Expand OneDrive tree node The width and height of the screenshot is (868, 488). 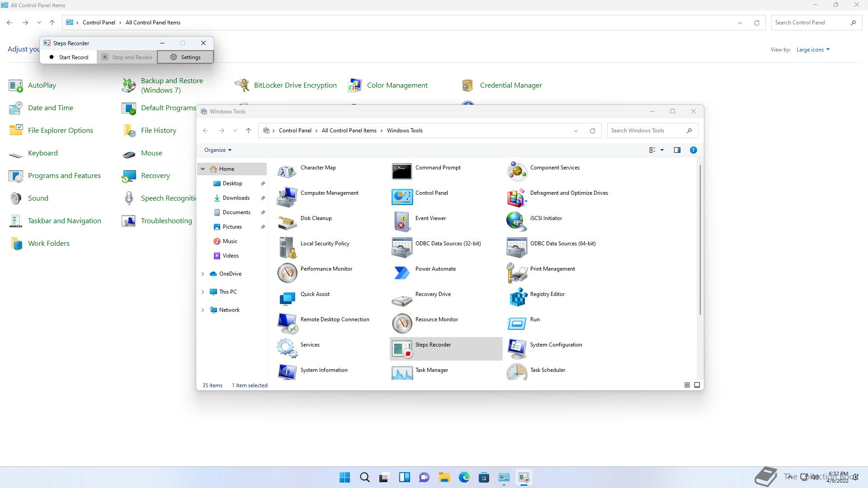pyautogui.click(x=203, y=274)
